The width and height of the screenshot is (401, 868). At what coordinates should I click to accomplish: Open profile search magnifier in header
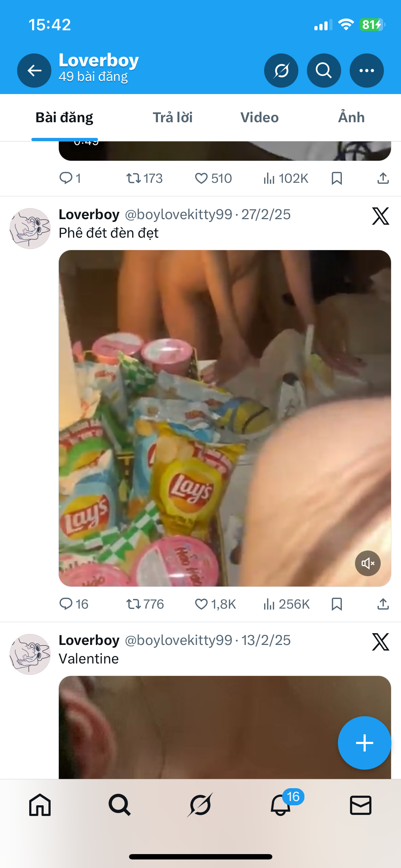(324, 71)
